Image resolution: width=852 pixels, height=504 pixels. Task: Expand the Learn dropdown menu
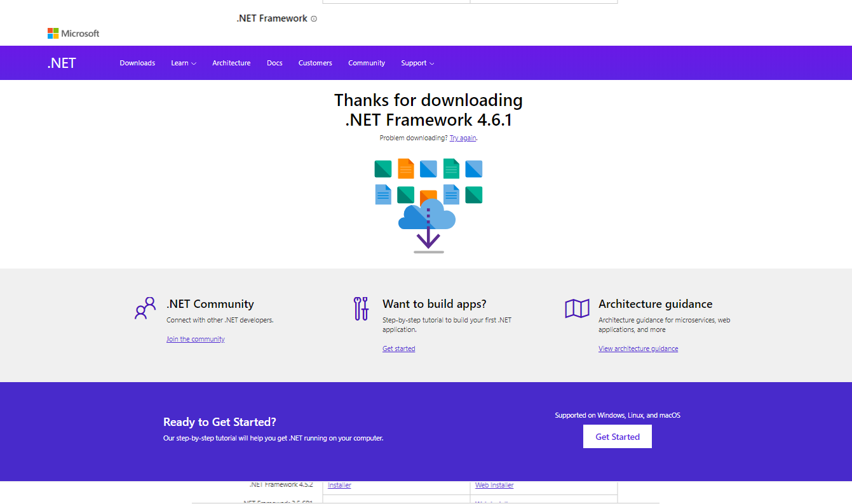tap(184, 63)
